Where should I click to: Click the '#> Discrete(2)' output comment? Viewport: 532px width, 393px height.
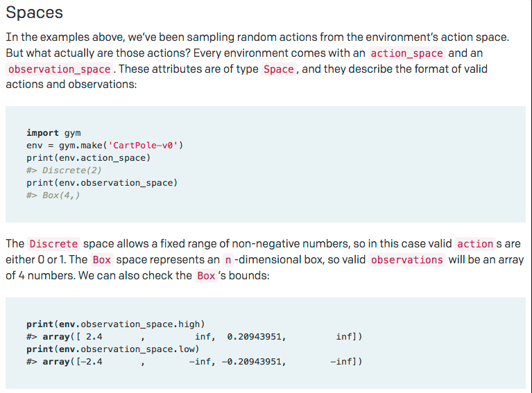64,170
